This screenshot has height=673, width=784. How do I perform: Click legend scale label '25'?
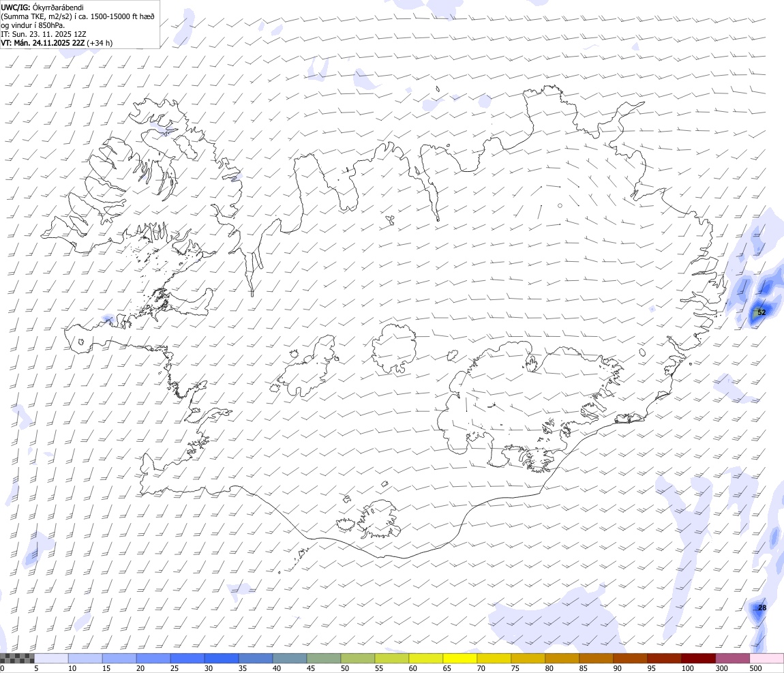pos(175,668)
